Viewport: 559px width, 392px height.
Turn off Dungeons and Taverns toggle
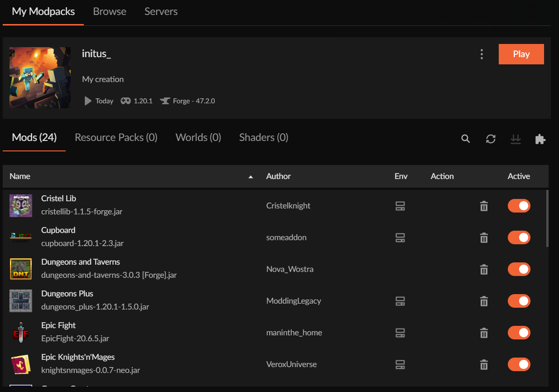coord(519,269)
